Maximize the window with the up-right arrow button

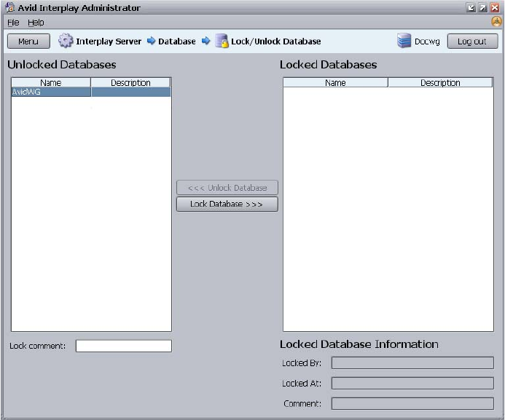483,8
